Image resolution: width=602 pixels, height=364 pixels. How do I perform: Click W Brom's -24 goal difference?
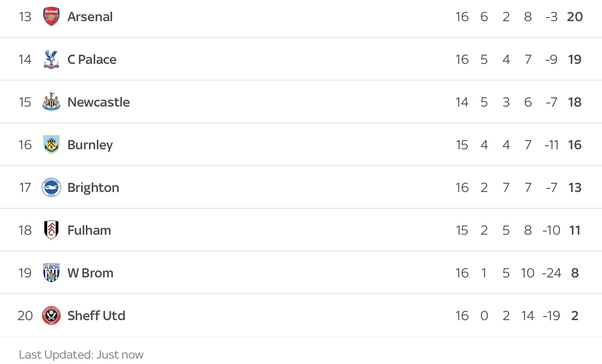(x=551, y=273)
